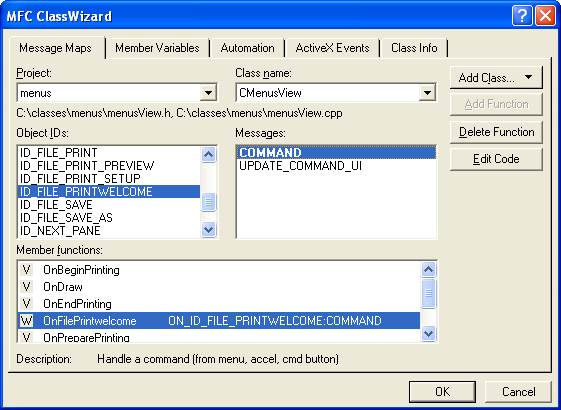561x410 pixels.
Task: Confirm with the OK button
Action: pyautogui.click(x=442, y=391)
